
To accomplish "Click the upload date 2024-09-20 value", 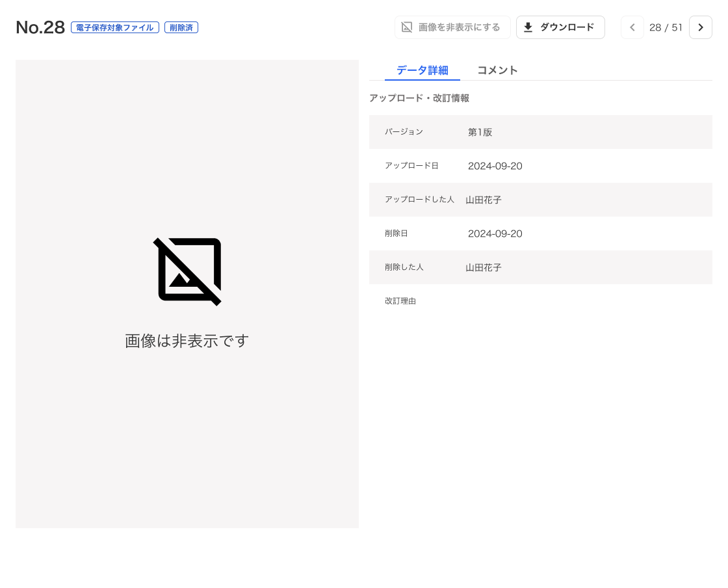I will (495, 166).
